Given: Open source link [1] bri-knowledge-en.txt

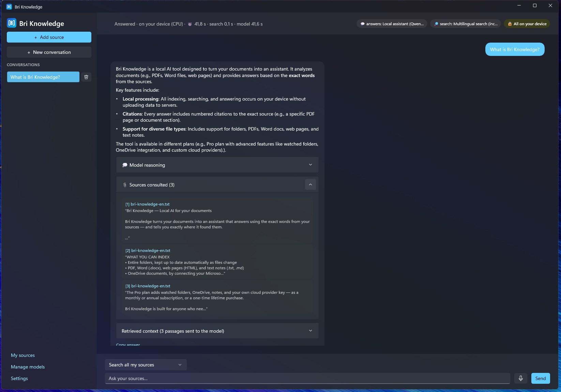Looking at the screenshot, I should tap(148, 204).
